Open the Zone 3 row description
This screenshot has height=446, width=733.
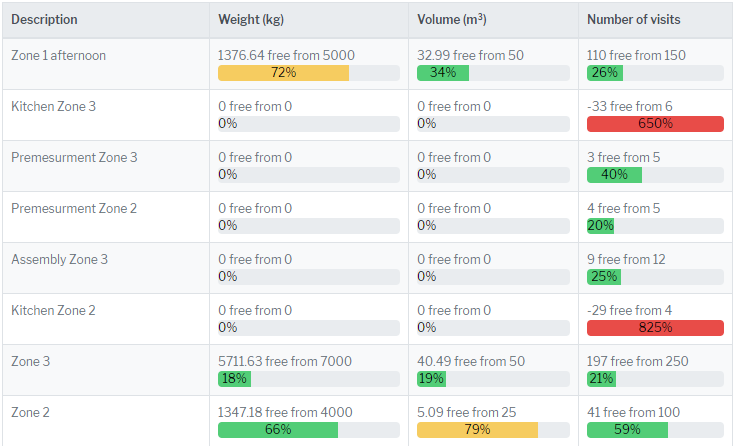[x=30, y=362]
